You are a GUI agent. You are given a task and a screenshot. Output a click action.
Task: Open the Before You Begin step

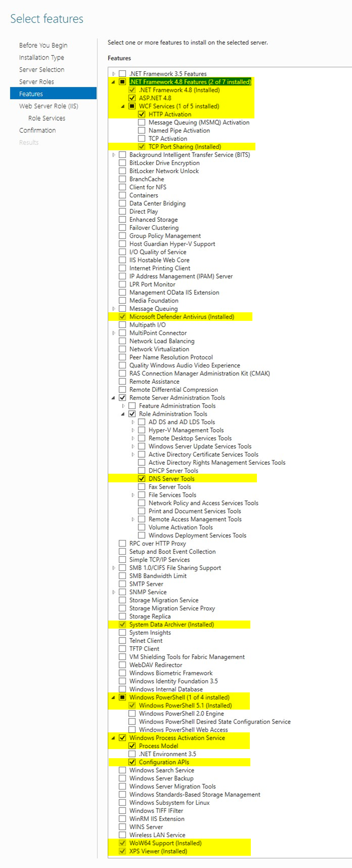click(x=43, y=45)
